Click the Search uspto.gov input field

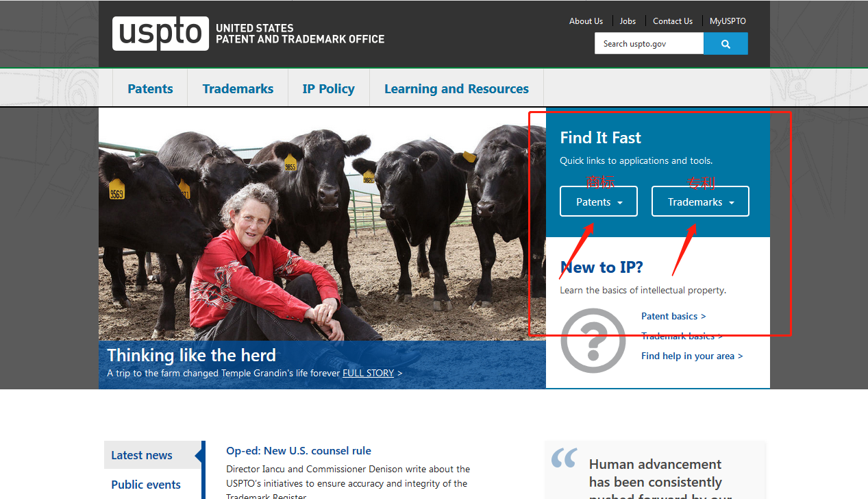(649, 44)
